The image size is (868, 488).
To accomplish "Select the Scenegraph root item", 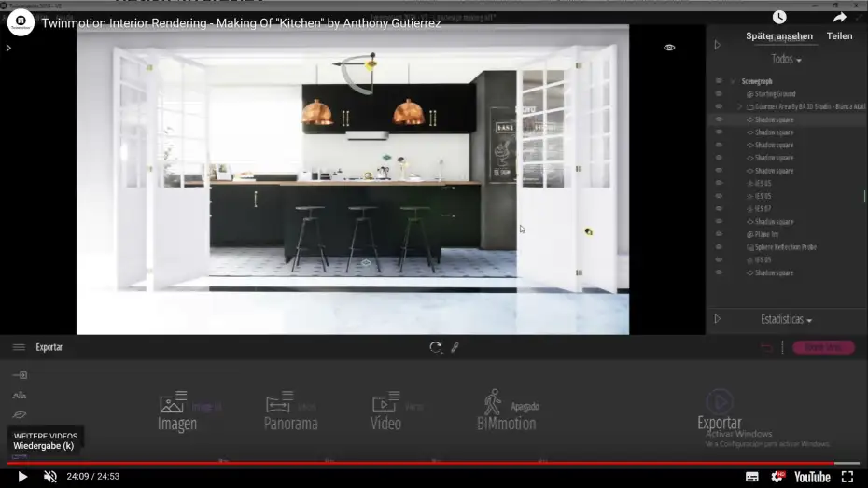I will [757, 81].
